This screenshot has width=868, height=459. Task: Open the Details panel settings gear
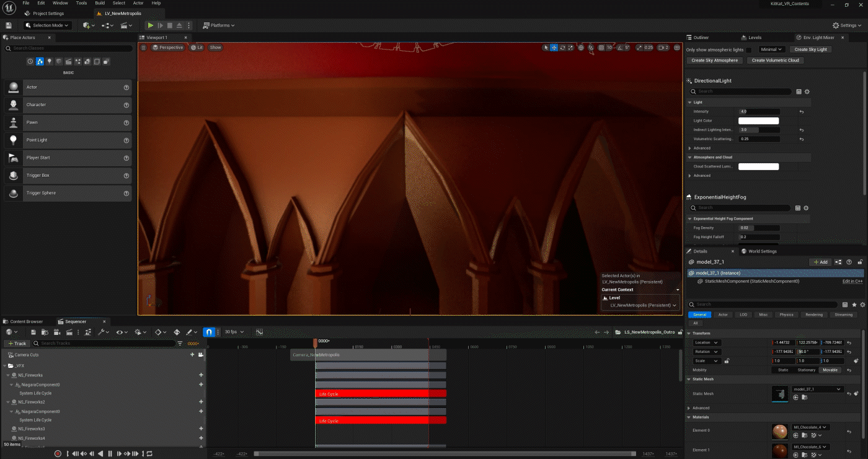(x=862, y=305)
